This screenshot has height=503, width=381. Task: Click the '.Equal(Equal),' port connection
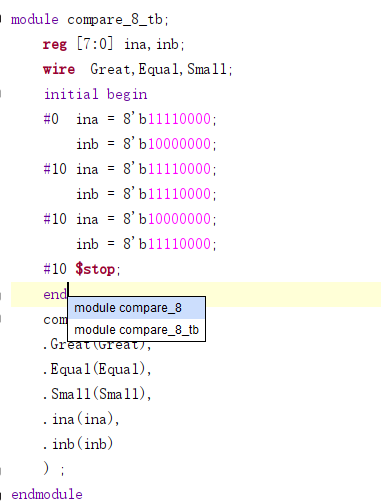click(97, 369)
